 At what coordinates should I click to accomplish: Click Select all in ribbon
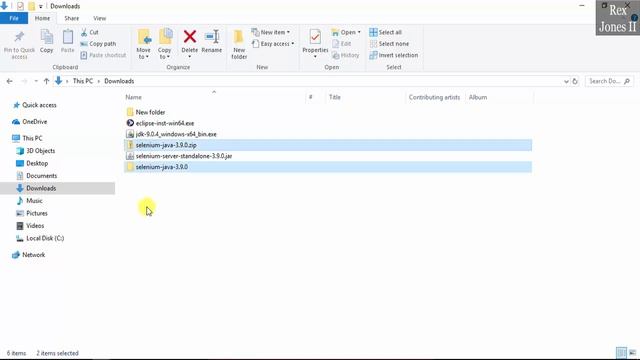coord(385,32)
